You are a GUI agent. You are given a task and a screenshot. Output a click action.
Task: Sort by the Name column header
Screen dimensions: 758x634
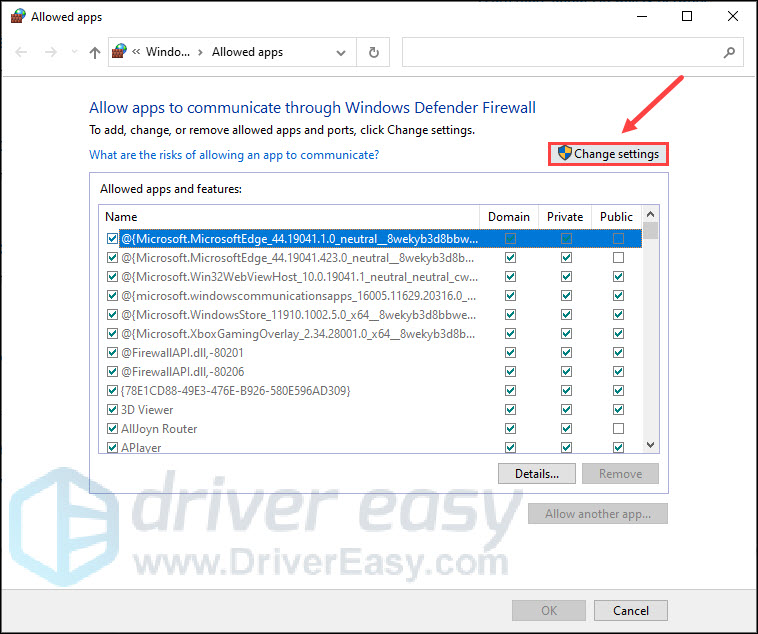289,217
